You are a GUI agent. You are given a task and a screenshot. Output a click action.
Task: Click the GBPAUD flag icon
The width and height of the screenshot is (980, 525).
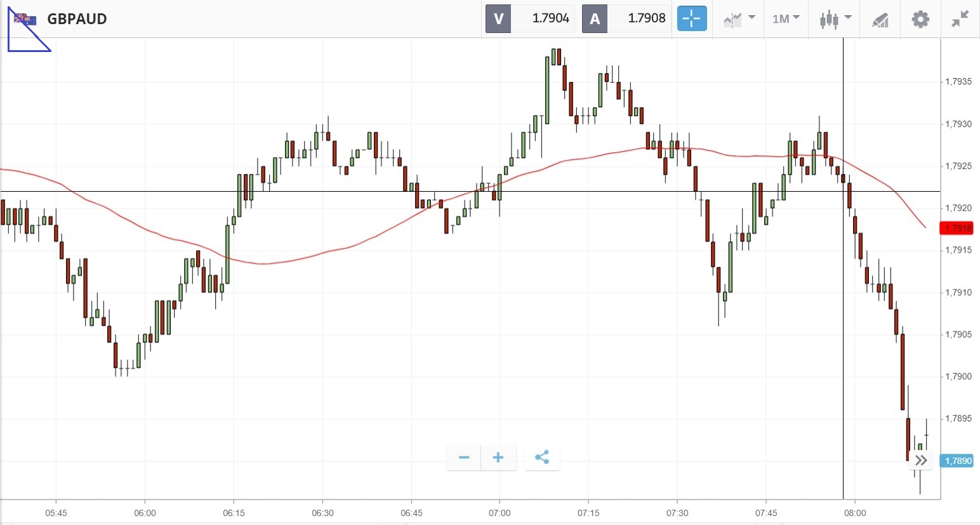pyautogui.click(x=25, y=19)
